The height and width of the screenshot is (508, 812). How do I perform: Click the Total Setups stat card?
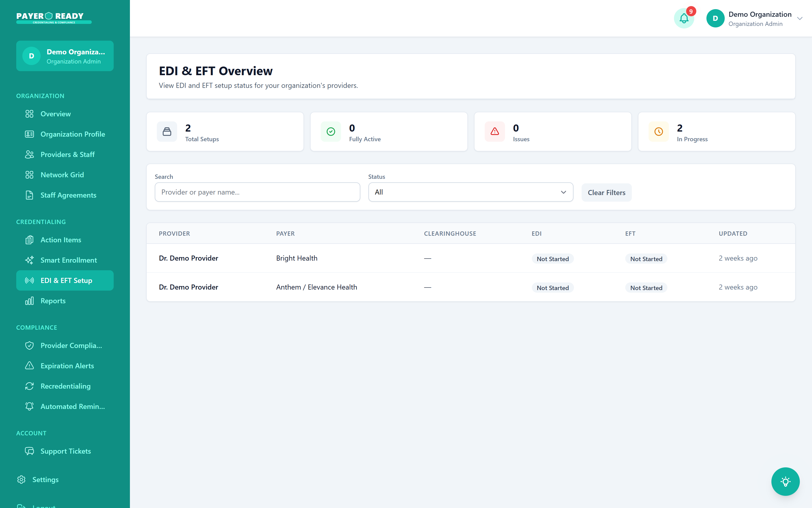[225, 131]
